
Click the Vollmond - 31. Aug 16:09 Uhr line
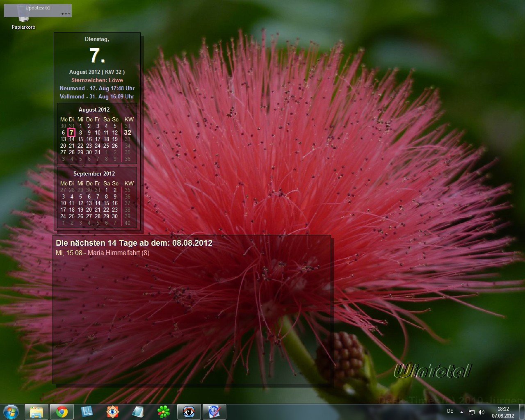[x=97, y=96]
